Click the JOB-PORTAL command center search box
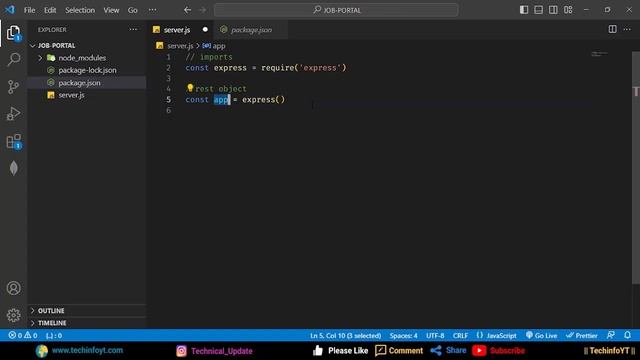The height and width of the screenshot is (360, 640). coord(336,10)
